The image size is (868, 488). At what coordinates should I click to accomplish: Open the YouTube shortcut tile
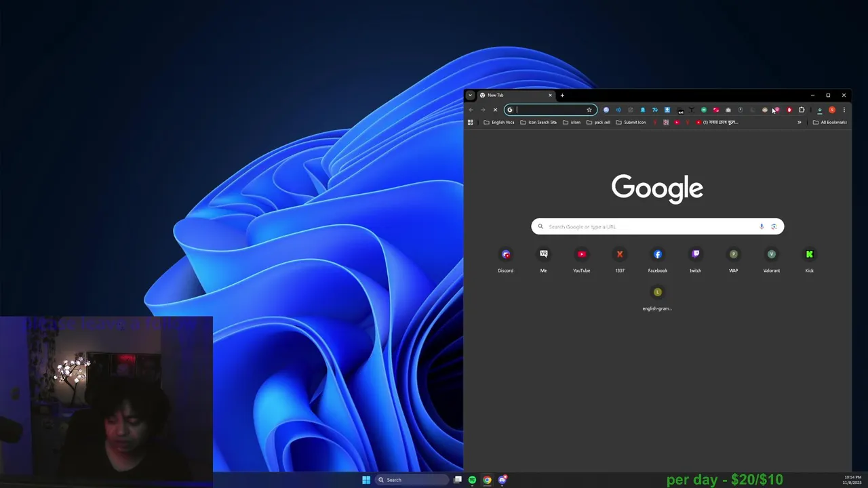coord(581,260)
